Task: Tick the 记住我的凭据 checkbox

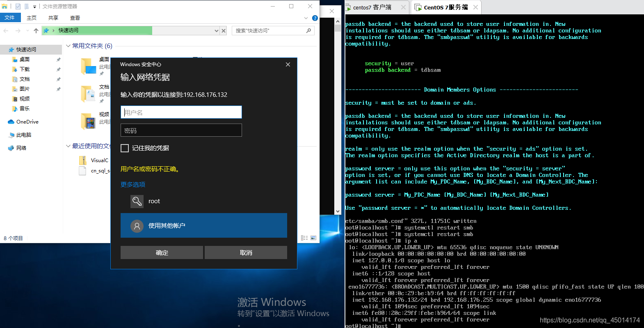Action: pyautogui.click(x=125, y=148)
